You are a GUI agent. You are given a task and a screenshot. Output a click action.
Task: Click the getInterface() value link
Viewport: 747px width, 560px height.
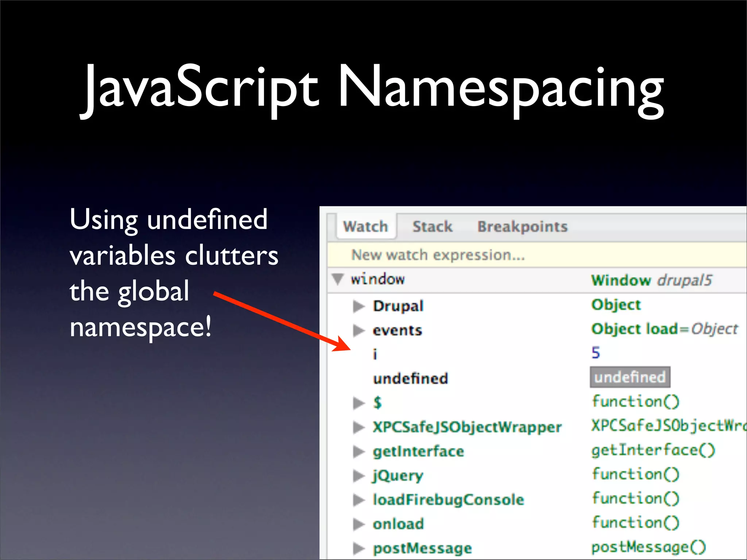click(x=653, y=450)
